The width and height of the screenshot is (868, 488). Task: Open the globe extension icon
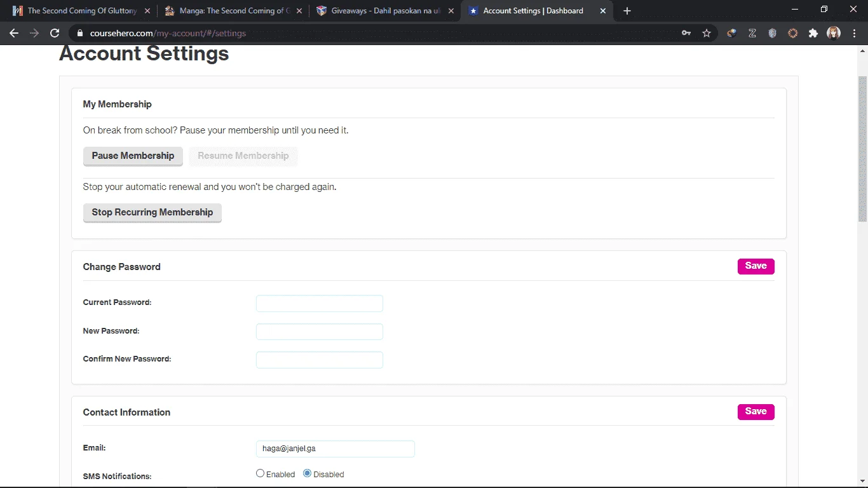point(732,33)
